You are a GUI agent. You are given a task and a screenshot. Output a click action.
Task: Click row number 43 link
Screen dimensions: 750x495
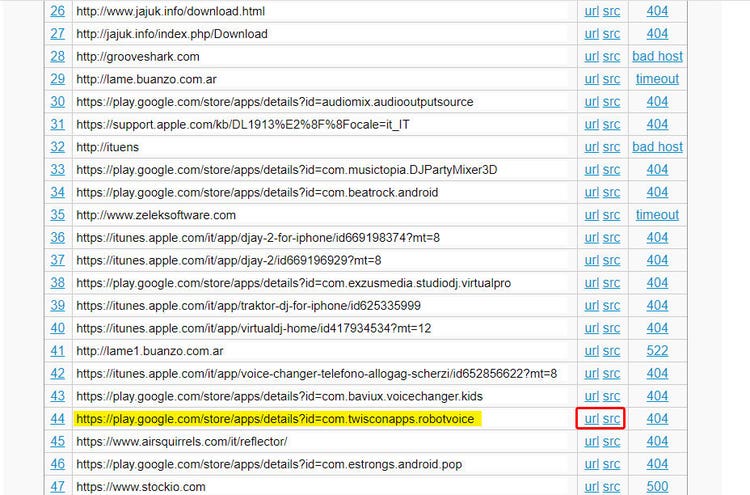[57, 396]
